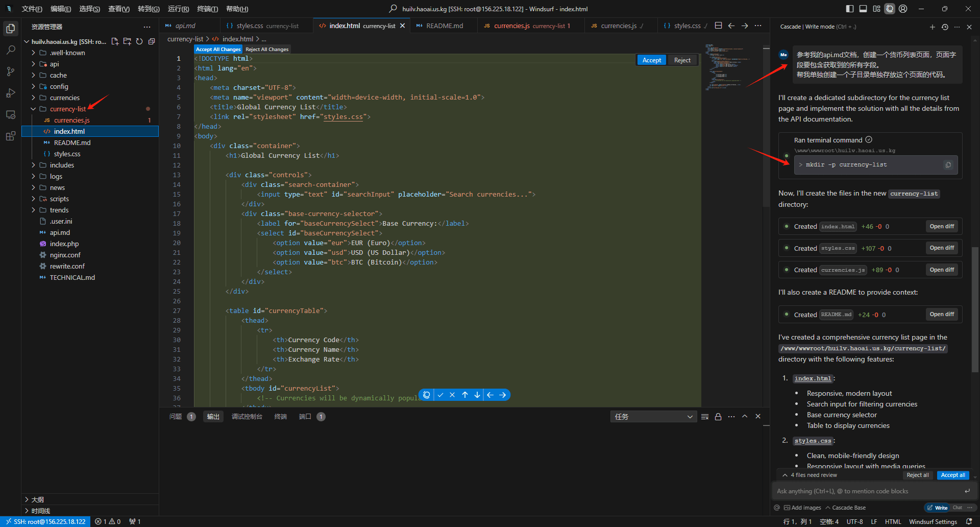Copy the mkdir terminal command

[x=948, y=165]
